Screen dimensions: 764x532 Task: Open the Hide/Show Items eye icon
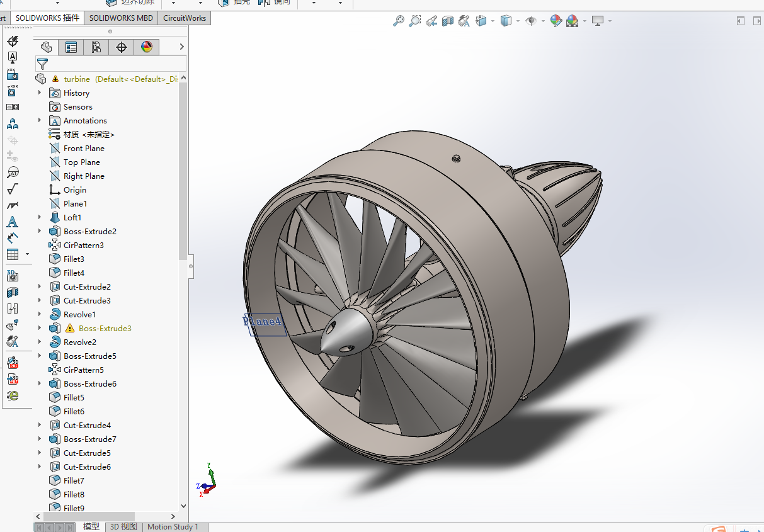coord(531,21)
